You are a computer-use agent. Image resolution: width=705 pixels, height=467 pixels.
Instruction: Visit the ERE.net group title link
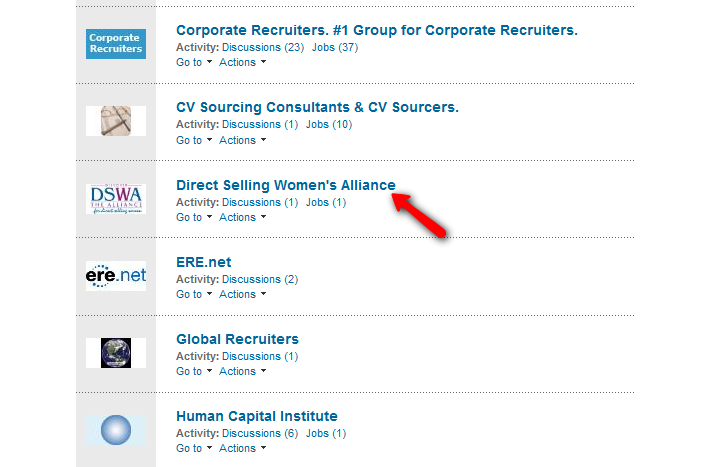[204, 262]
